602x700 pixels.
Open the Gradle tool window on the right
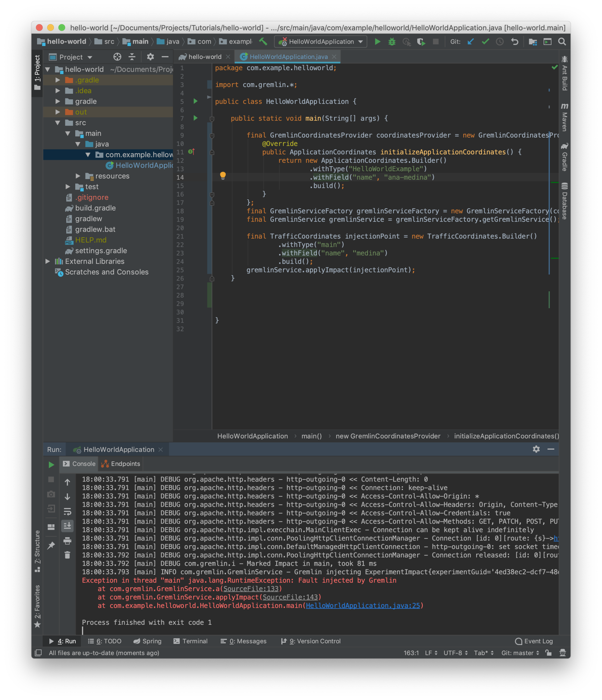[564, 157]
